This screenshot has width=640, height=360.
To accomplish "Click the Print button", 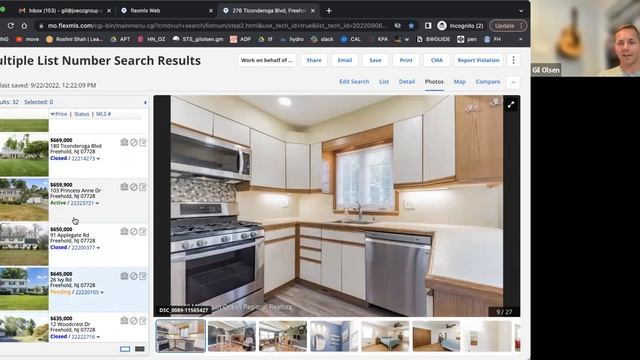I will (406, 60).
